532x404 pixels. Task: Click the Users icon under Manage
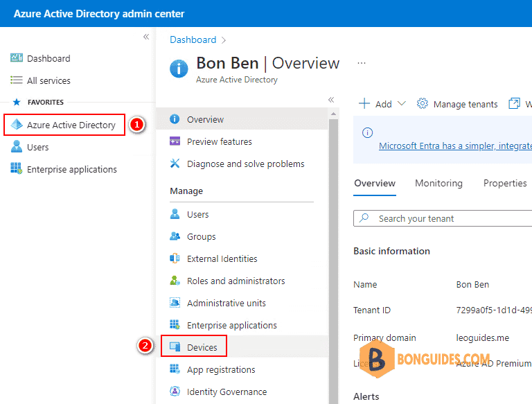coord(175,214)
